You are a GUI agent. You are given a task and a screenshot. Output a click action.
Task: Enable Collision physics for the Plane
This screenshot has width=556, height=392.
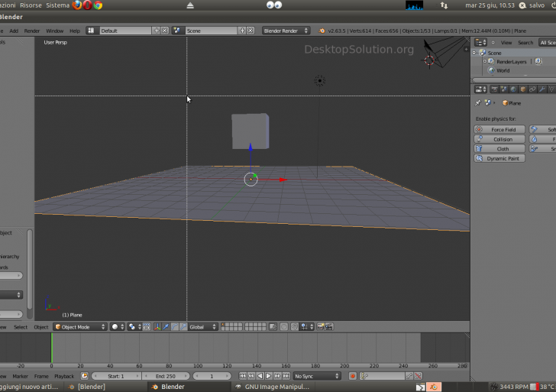click(500, 139)
